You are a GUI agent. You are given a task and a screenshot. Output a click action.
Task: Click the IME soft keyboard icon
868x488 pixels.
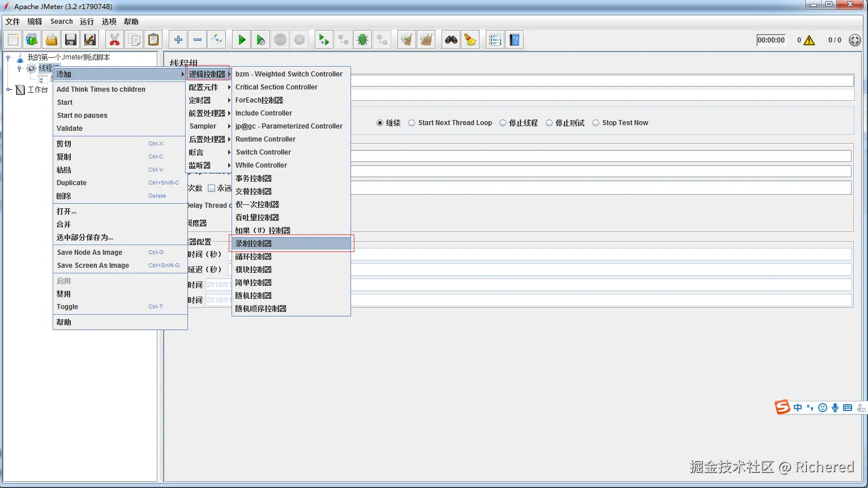coord(848,408)
